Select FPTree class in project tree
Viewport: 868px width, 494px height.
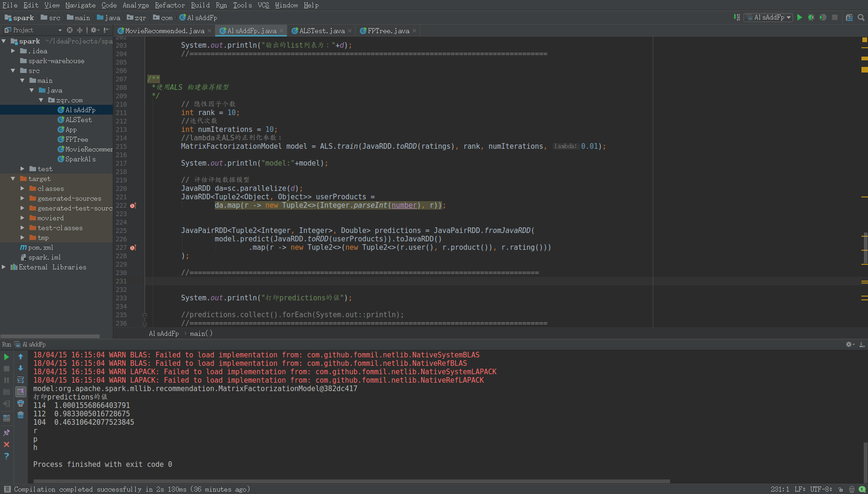(x=77, y=139)
